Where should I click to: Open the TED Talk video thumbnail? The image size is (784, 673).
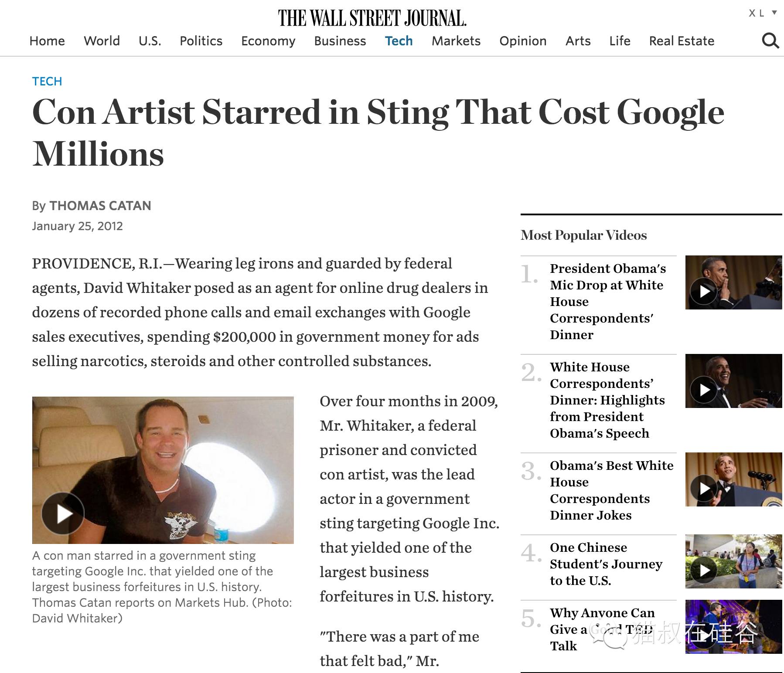click(x=733, y=627)
